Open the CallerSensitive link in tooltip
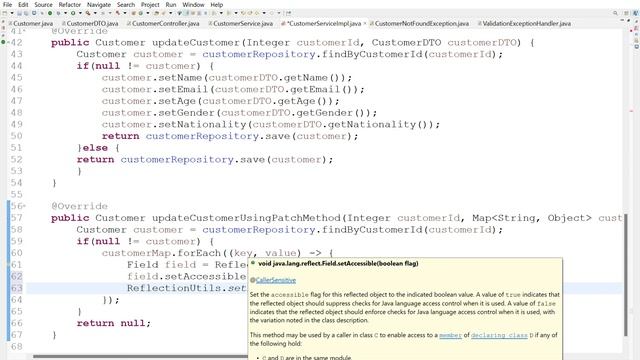Viewport: 640px width, 360px height. pyautogui.click(x=276, y=280)
